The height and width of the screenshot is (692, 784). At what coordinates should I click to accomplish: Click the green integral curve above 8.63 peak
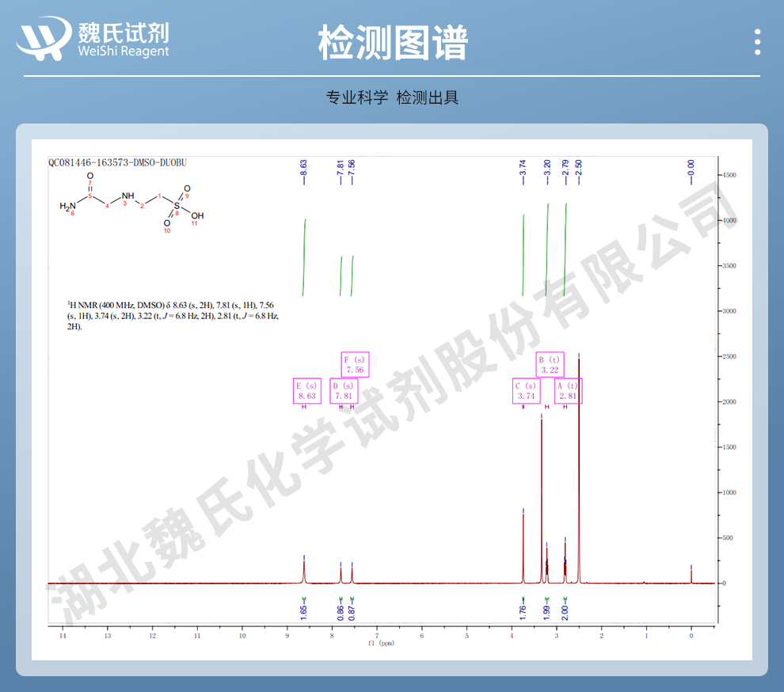click(x=304, y=257)
